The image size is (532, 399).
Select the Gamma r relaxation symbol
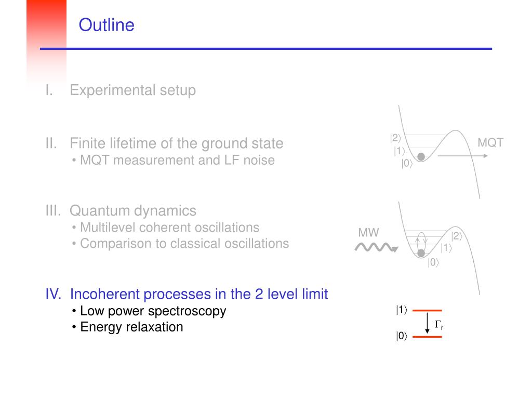pyautogui.click(x=438, y=325)
